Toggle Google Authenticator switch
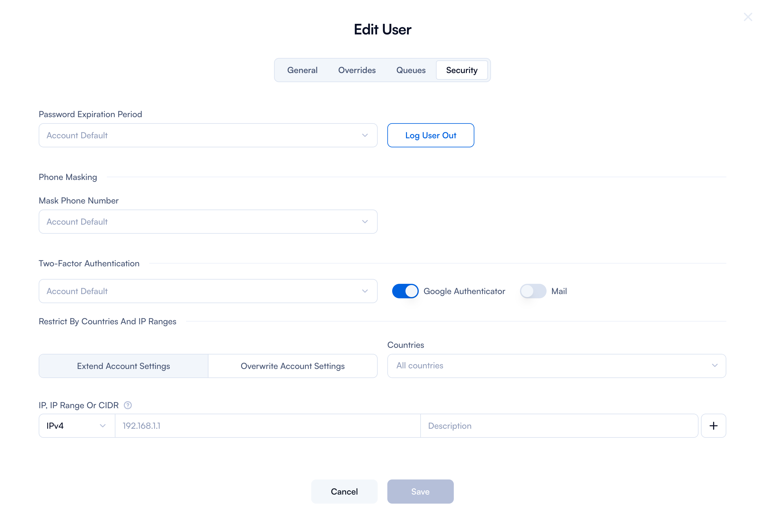 click(x=405, y=291)
